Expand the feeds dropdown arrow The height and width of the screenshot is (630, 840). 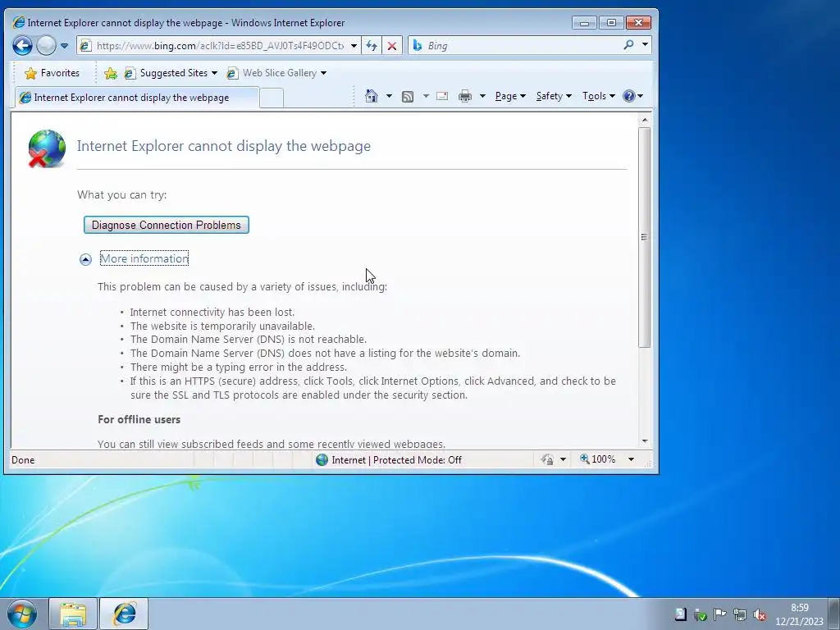point(426,97)
